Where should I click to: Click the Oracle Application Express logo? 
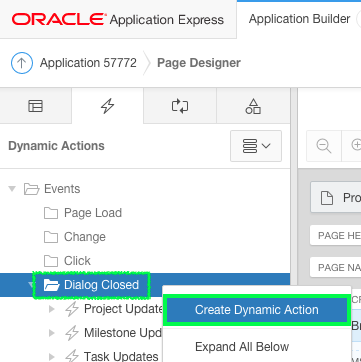(118, 20)
